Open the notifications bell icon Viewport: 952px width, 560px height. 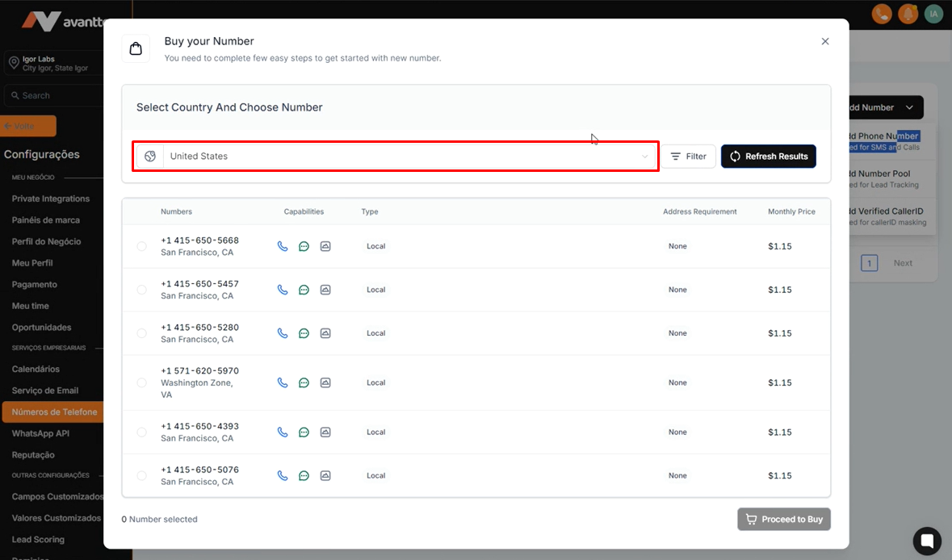908,14
